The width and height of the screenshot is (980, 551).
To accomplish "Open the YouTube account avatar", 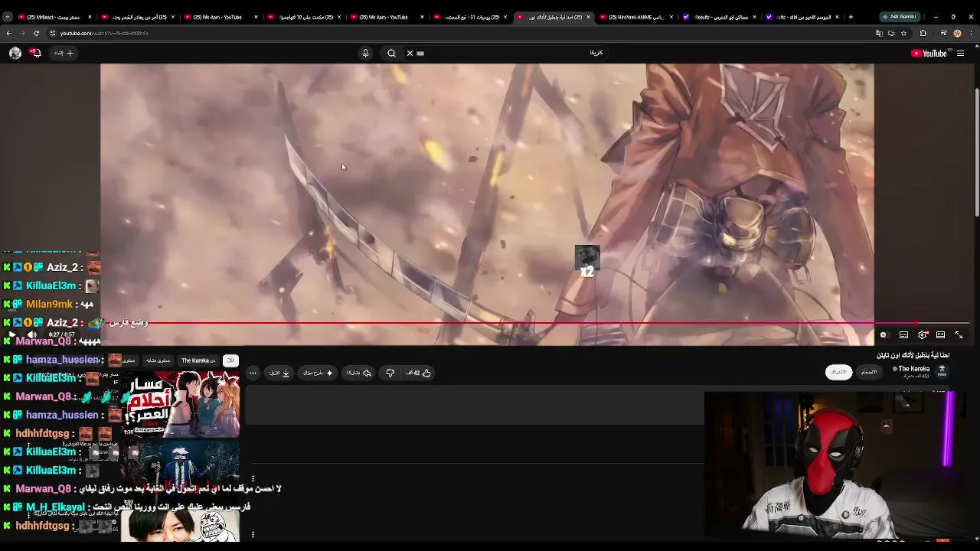I will click(x=15, y=53).
